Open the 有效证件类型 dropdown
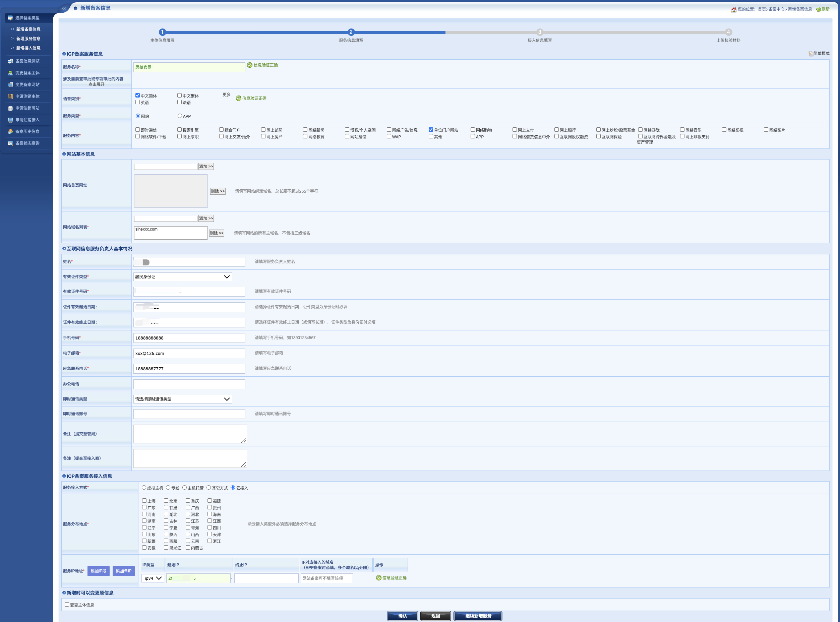The height and width of the screenshot is (622, 840). tap(183, 277)
